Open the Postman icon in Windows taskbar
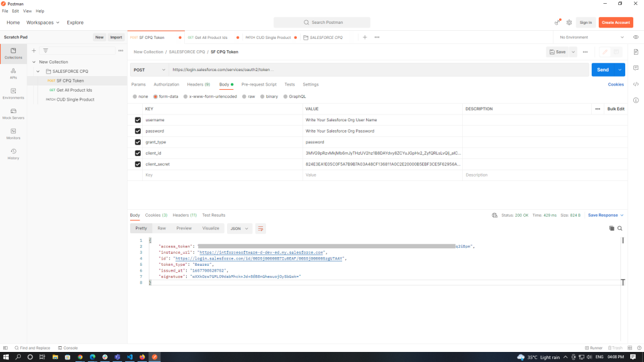644x362 pixels. click(155, 357)
